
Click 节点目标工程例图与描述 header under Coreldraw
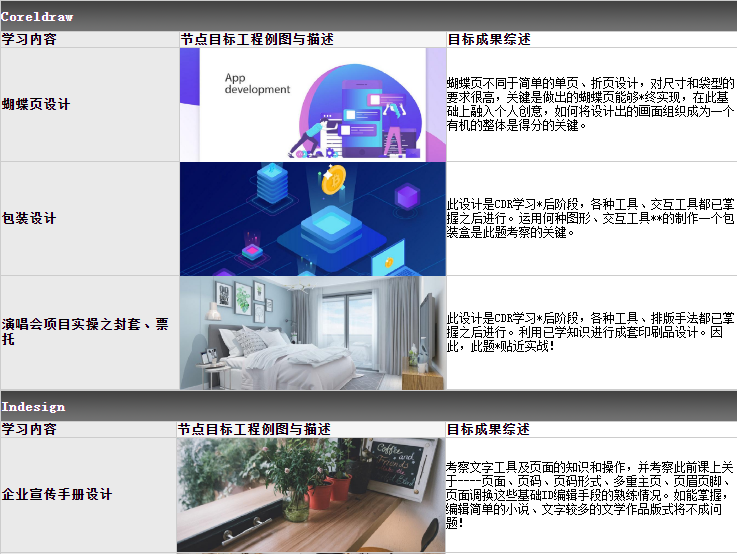pyautogui.click(x=256, y=40)
